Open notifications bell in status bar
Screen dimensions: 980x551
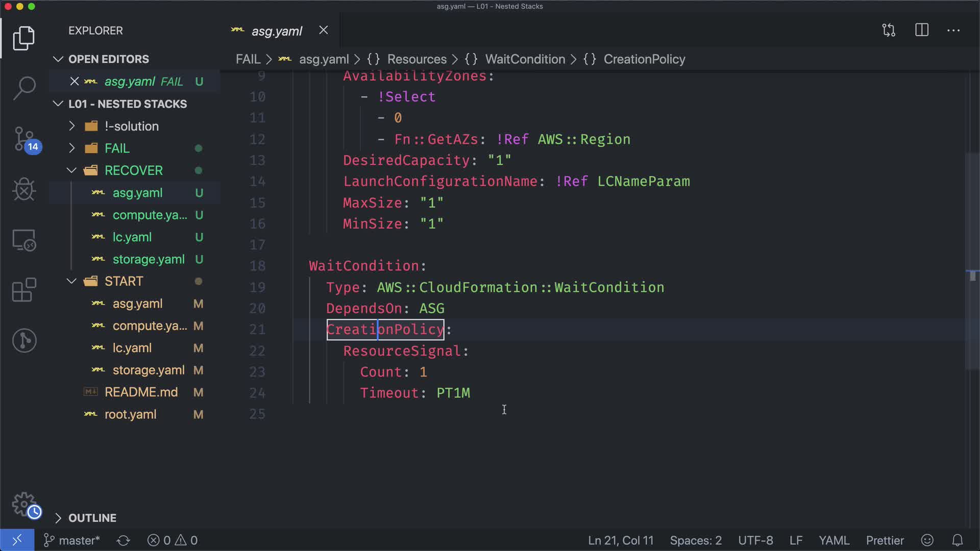click(958, 540)
